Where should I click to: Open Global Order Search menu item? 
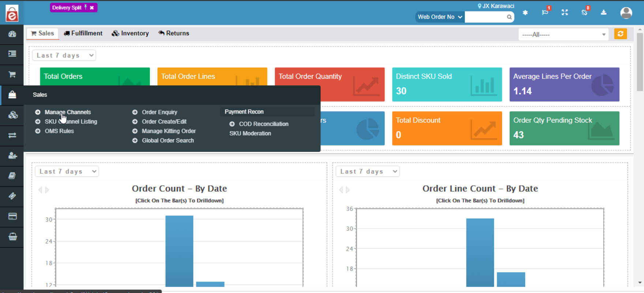pyautogui.click(x=168, y=141)
